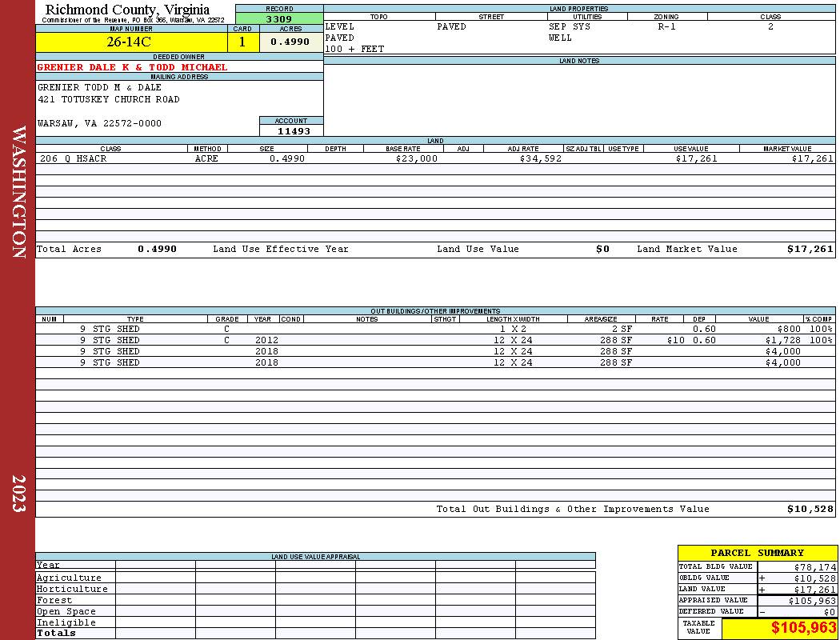
Task: Select 100 + FEET topo entry
Action: point(354,50)
